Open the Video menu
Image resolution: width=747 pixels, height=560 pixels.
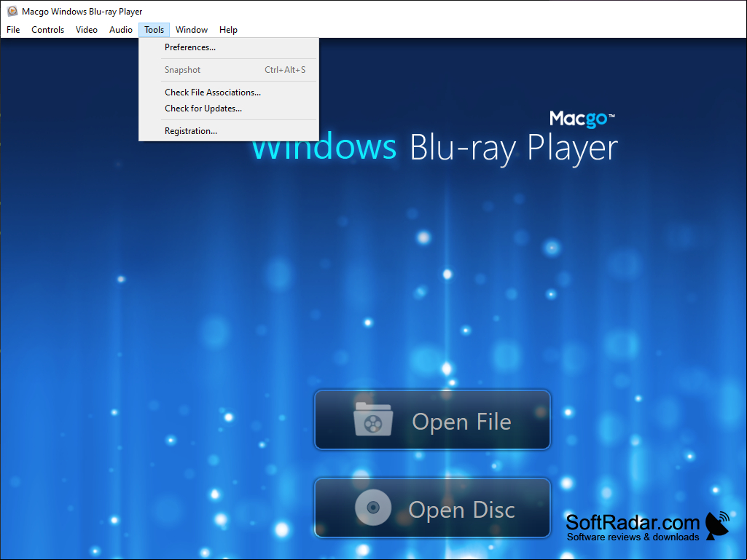click(86, 30)
